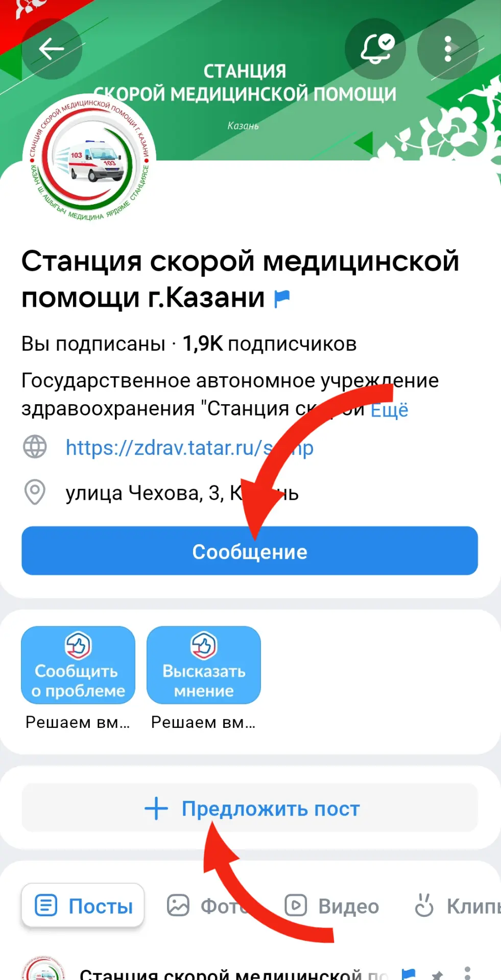Expand the description with "Ещё"
The width and height of the screenshot is (501, 980).
point(389,410)
